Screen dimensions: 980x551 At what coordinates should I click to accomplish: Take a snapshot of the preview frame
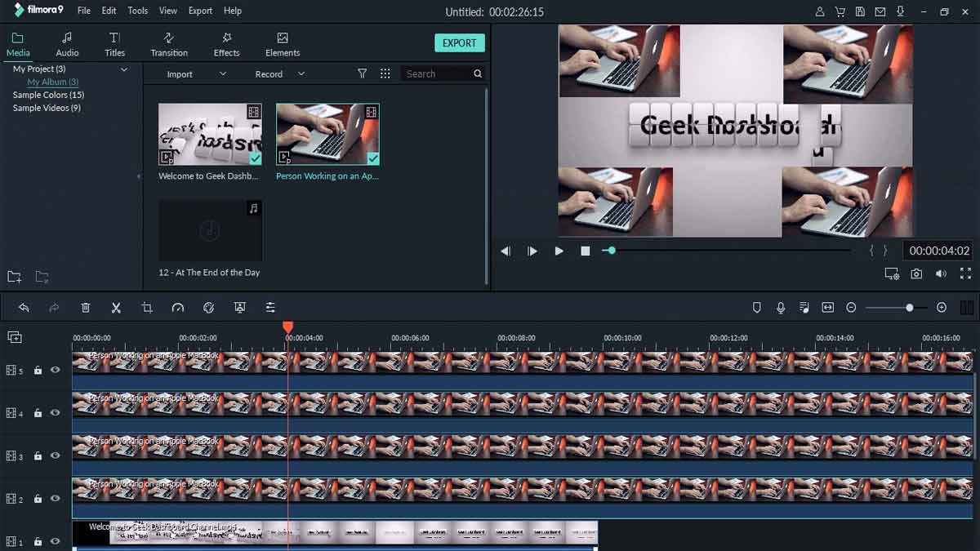coord(915,273)
